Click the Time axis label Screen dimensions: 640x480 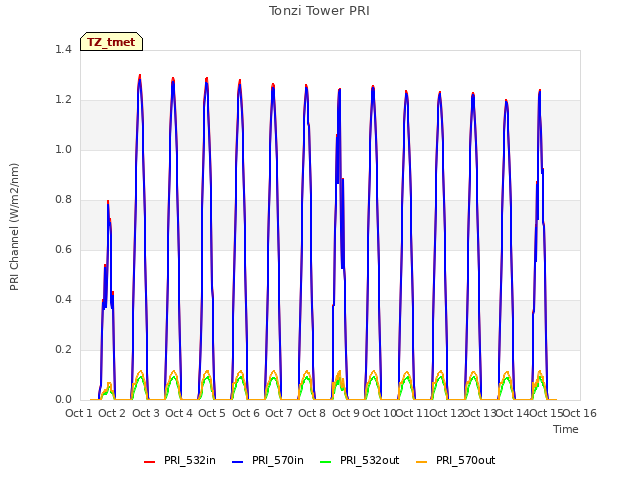point(566,429)
